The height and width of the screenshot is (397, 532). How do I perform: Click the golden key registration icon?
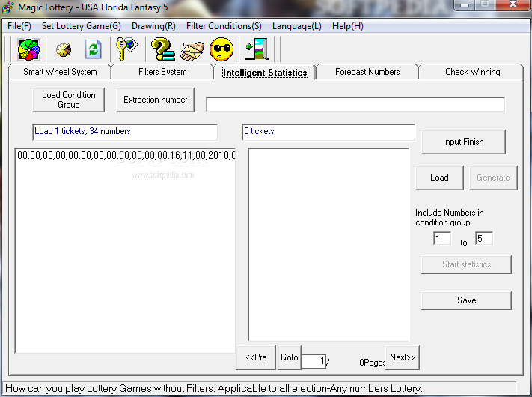point(127,49)
